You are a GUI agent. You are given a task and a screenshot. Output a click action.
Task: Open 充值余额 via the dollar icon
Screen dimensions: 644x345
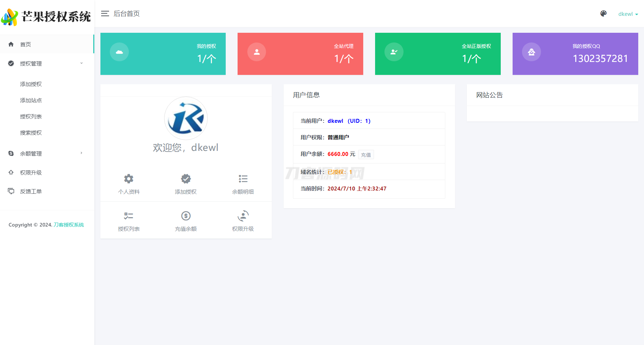[x=186, y=216]
